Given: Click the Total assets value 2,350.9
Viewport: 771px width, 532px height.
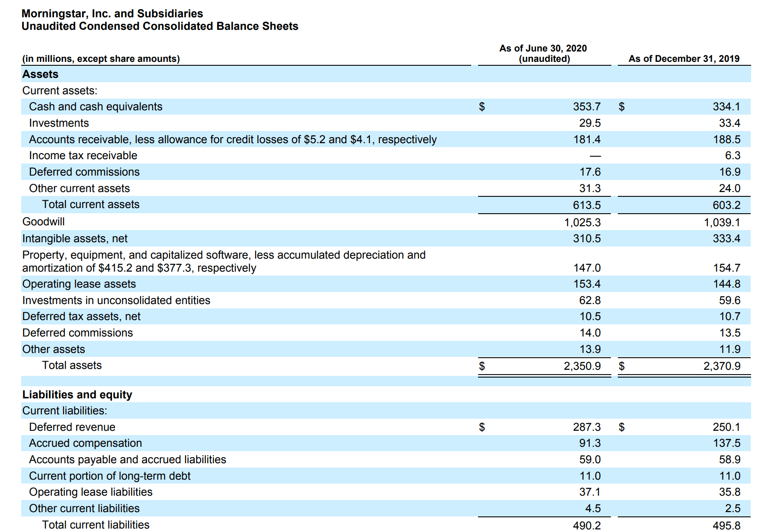Looking at the screenshot, I should pyautogui.click(x=582, y=366).
